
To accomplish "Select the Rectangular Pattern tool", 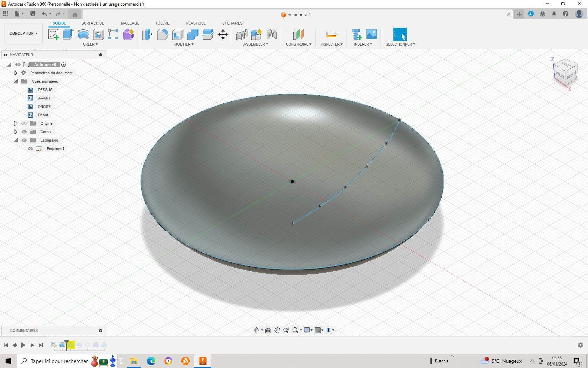I will [x=113, y=34].
